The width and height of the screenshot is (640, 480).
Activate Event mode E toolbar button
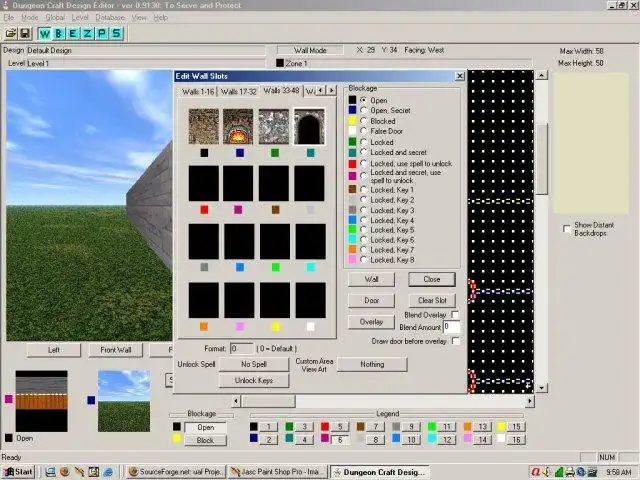(73, 33)
